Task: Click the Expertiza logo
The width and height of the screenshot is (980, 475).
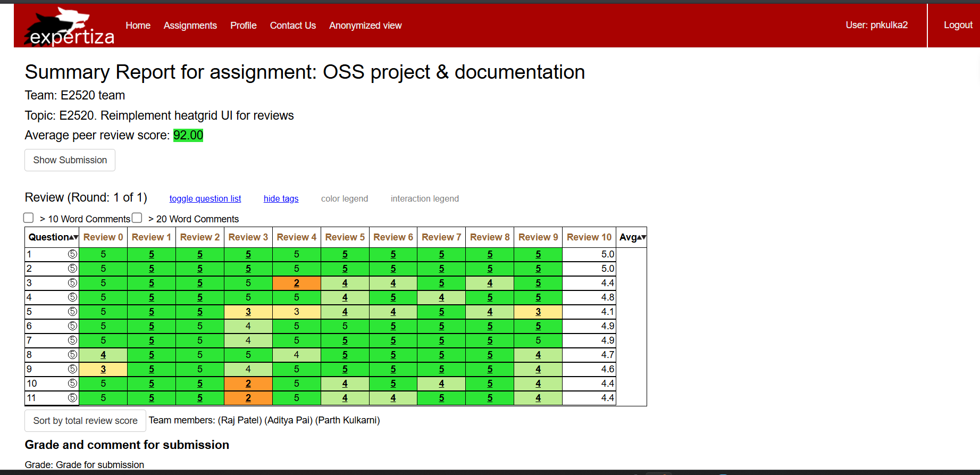Action: point(69,27)
